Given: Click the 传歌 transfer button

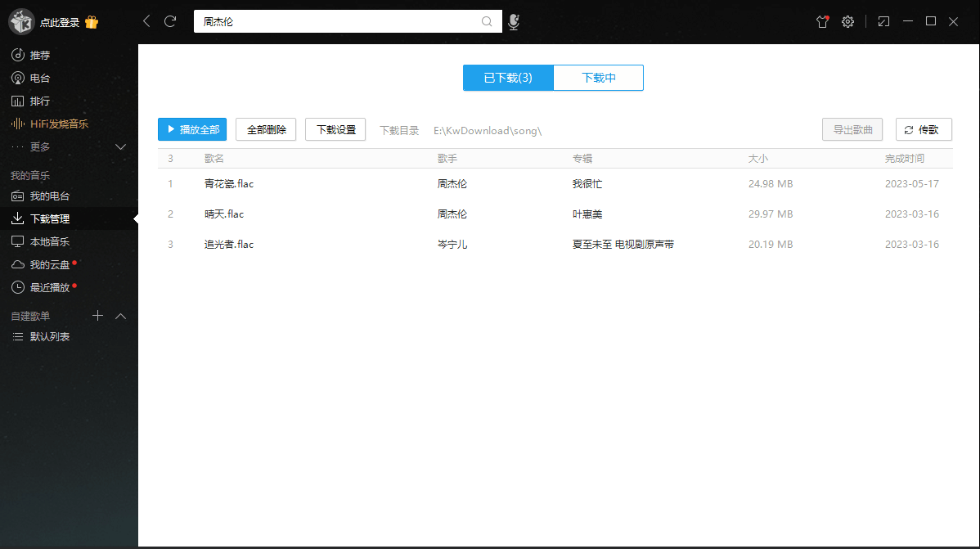Looking at the screenshot, I should pyautogui.click(x=924, y=129).
